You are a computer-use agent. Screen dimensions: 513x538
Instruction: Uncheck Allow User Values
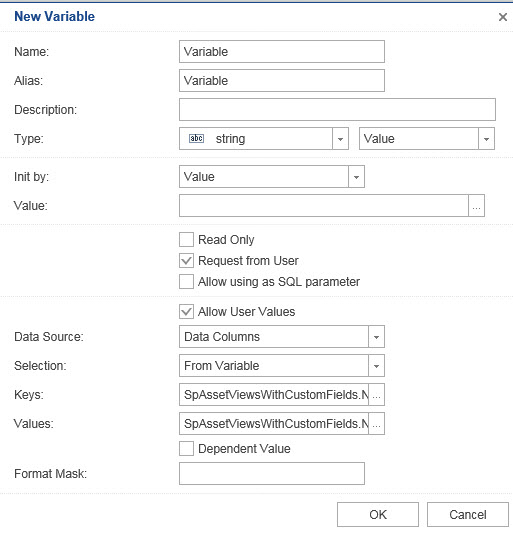(186, 312)
